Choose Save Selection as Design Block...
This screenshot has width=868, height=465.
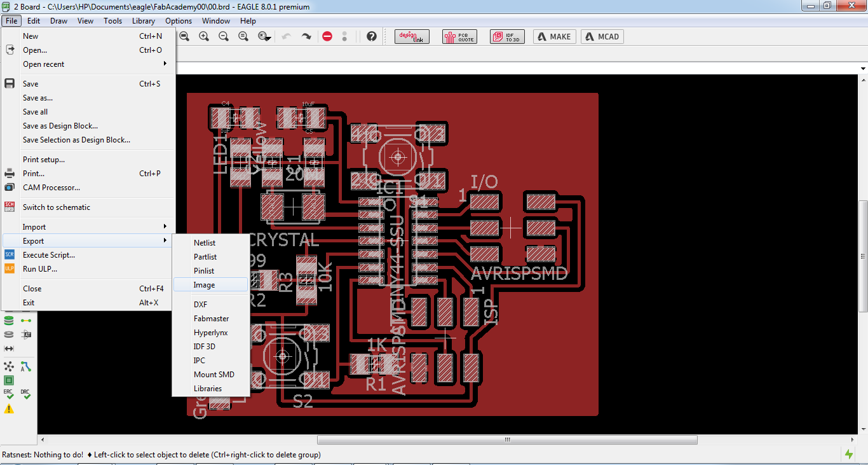tap(89, 140)
